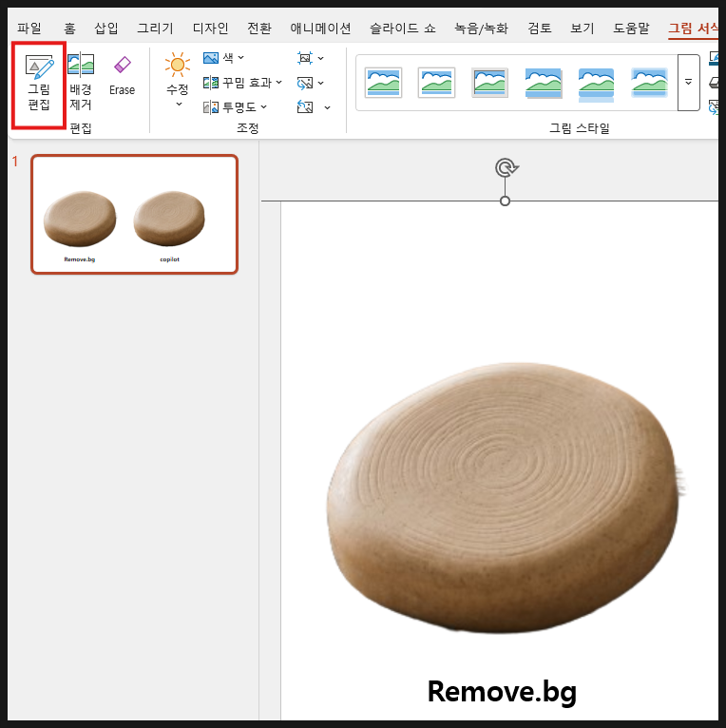The height and width of the screenshot is (728, 726).
Task: Click the rotation handle above the picture
Action: [506, 167]
